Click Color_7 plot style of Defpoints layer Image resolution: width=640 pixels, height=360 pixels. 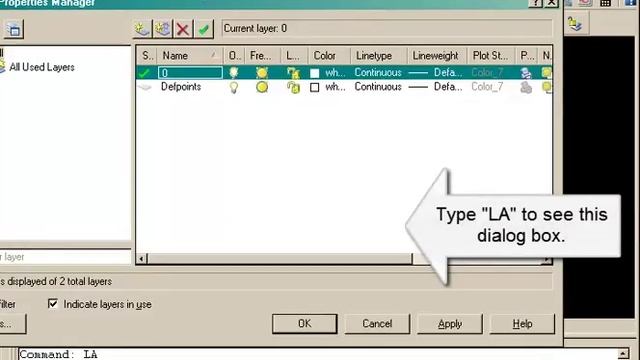click(487, 87)
